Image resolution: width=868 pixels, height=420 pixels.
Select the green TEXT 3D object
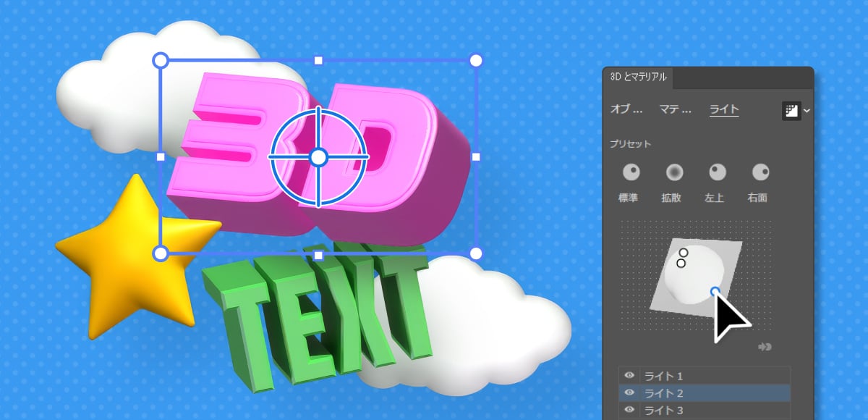(x=318, y=319)
